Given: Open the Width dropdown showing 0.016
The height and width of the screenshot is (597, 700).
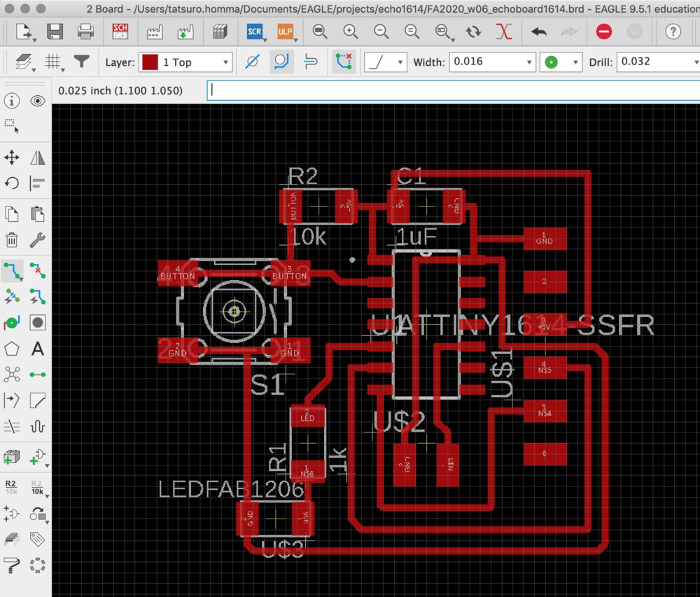Looking at the screenshot, I should 492,62.
